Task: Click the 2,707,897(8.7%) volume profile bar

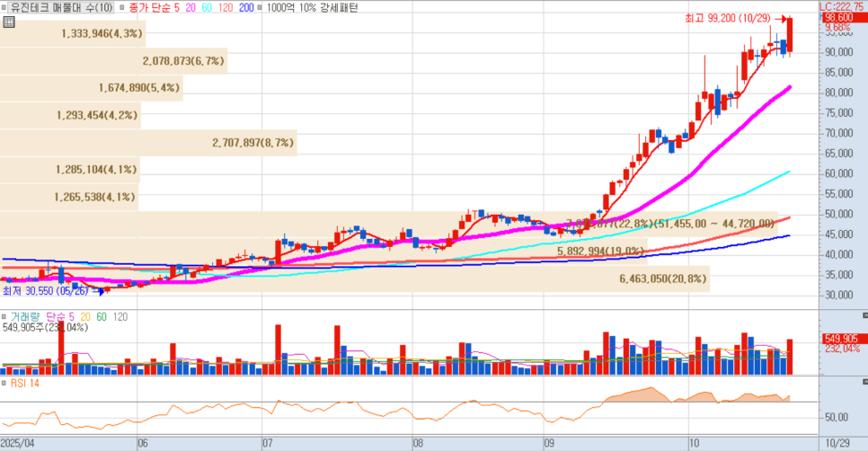Action: tap(148, 143)
